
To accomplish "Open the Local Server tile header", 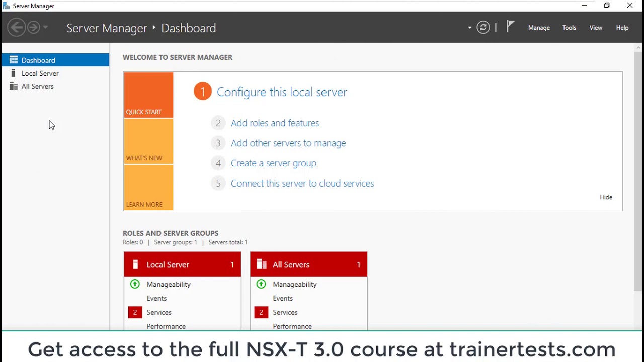I will 183,264.
